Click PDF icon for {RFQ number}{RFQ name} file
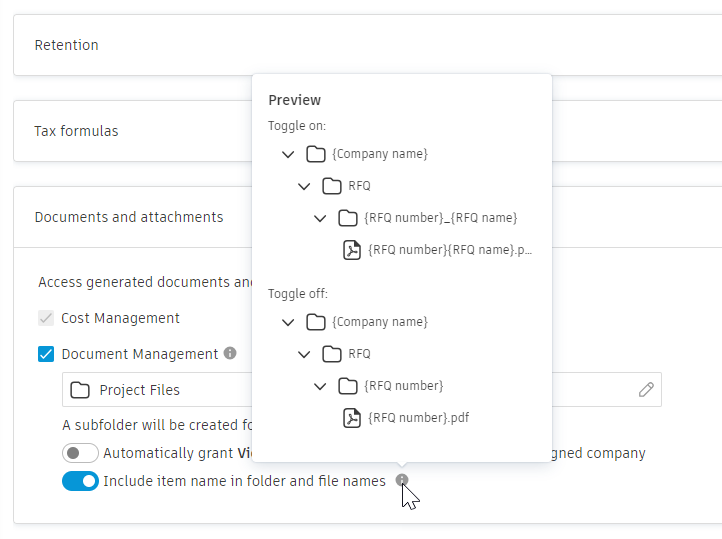The width and height of the screenshot is (722, 539). [x=351, y=250]
